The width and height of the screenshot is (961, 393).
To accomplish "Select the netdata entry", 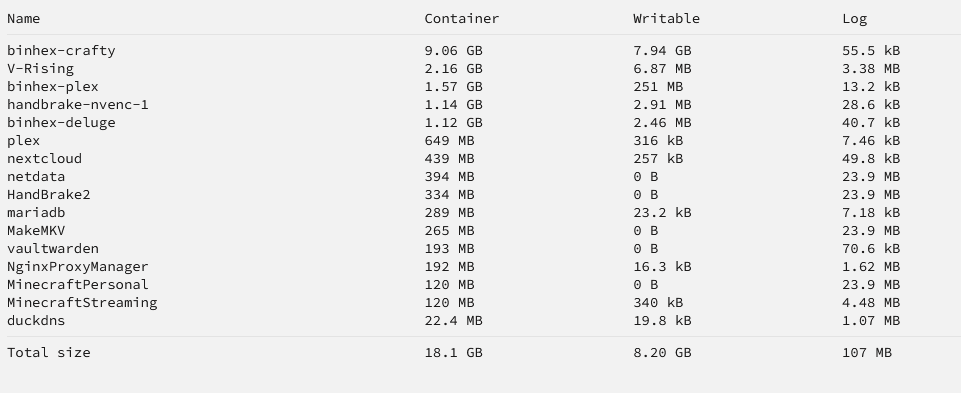I will (36, 177).
